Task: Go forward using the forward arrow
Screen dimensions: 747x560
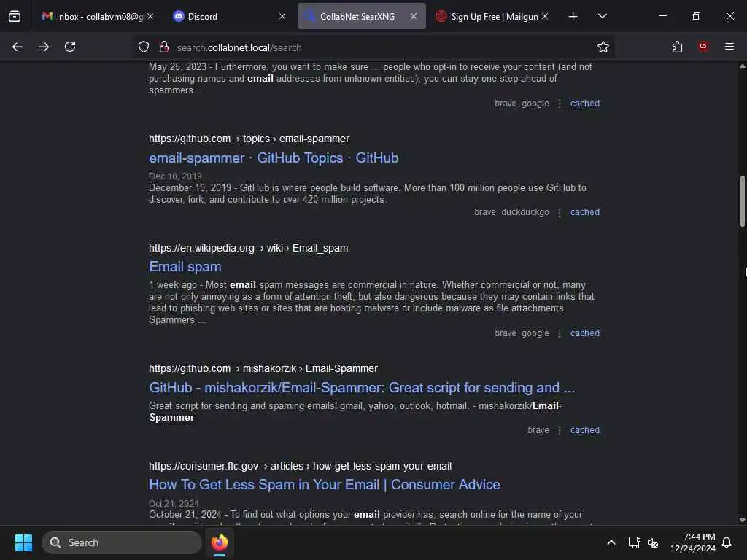Action: (44, 47)
